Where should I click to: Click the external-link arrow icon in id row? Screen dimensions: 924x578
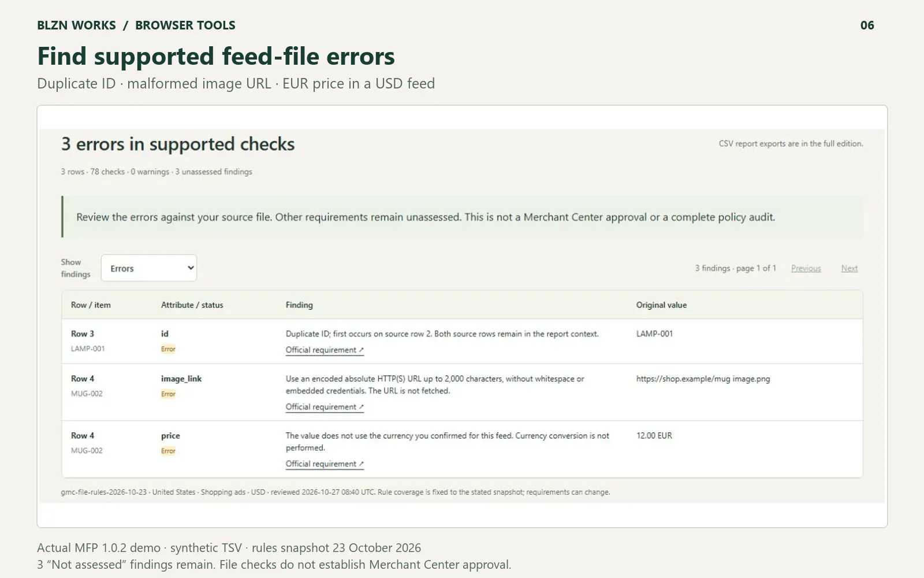(362, 350)
